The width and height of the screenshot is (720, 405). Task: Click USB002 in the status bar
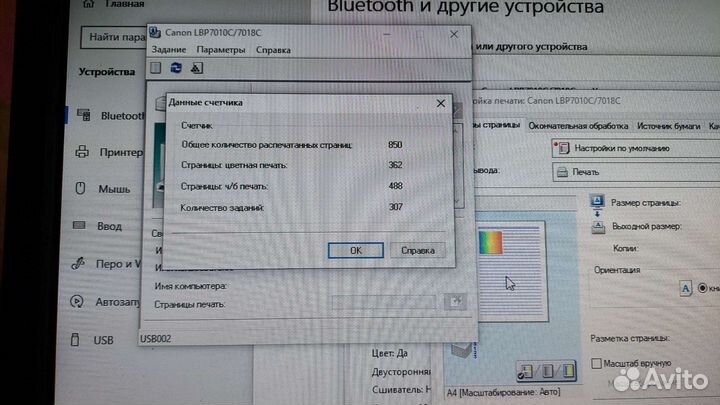156,339
